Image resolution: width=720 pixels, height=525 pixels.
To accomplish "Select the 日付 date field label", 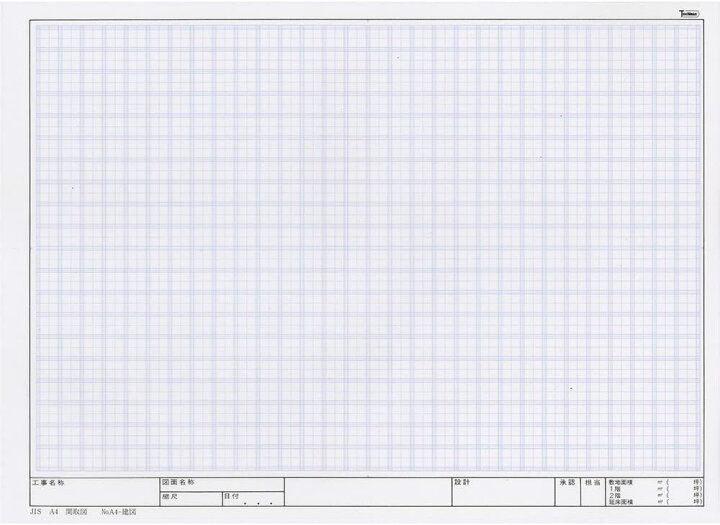I will 231,497.
